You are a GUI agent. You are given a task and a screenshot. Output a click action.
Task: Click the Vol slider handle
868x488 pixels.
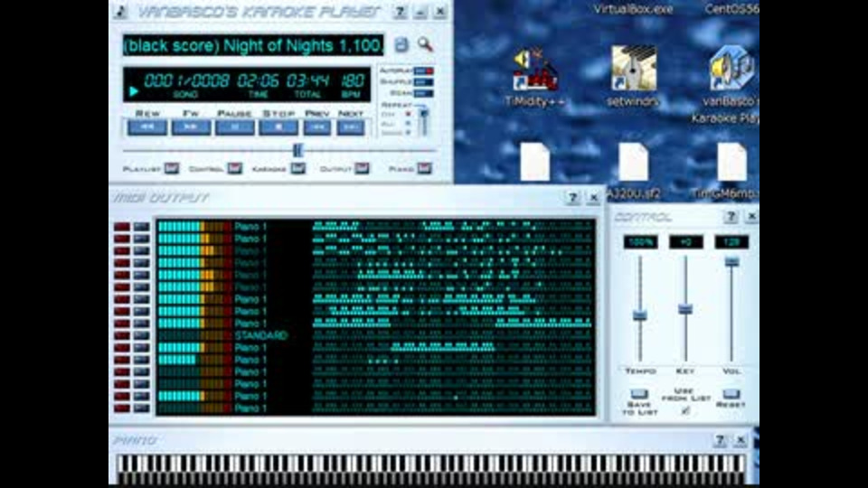[731, 261]
